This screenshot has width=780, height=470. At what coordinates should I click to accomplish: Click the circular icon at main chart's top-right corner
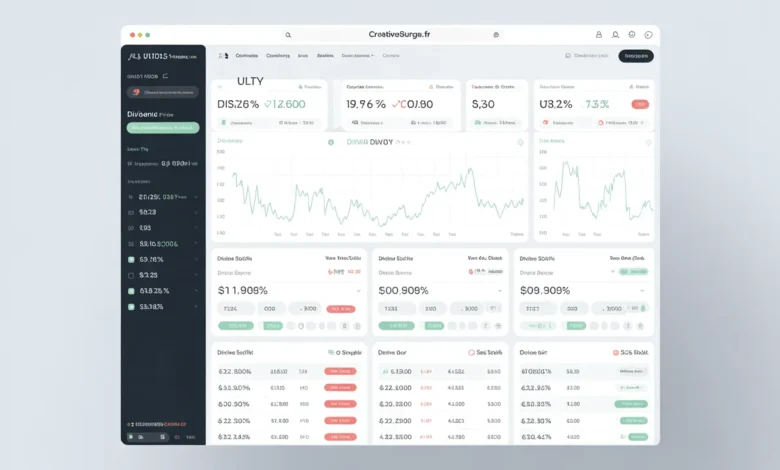(520, 142)
